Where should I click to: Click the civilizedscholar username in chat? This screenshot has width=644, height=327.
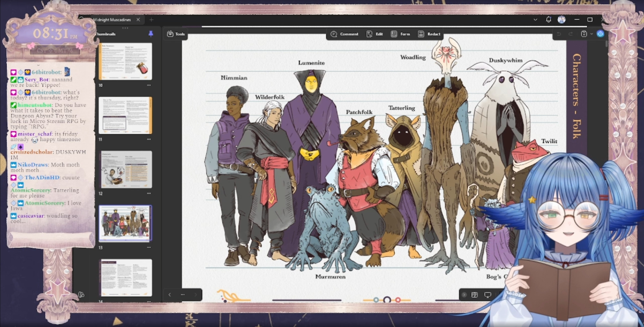(x=32, y=152)
